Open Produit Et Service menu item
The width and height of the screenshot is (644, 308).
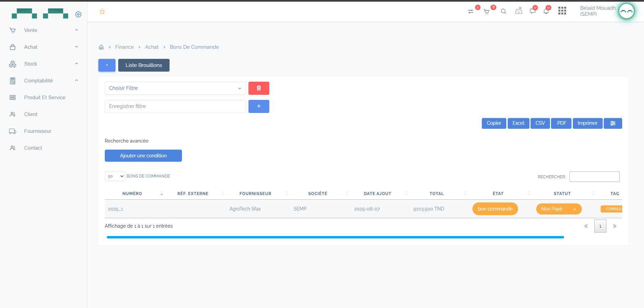45,98
